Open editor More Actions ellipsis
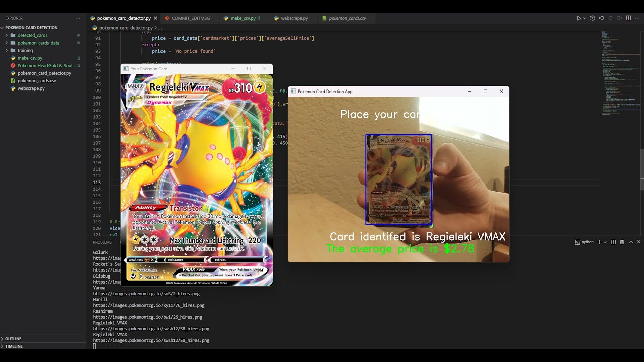 click(x=637, y=18)
